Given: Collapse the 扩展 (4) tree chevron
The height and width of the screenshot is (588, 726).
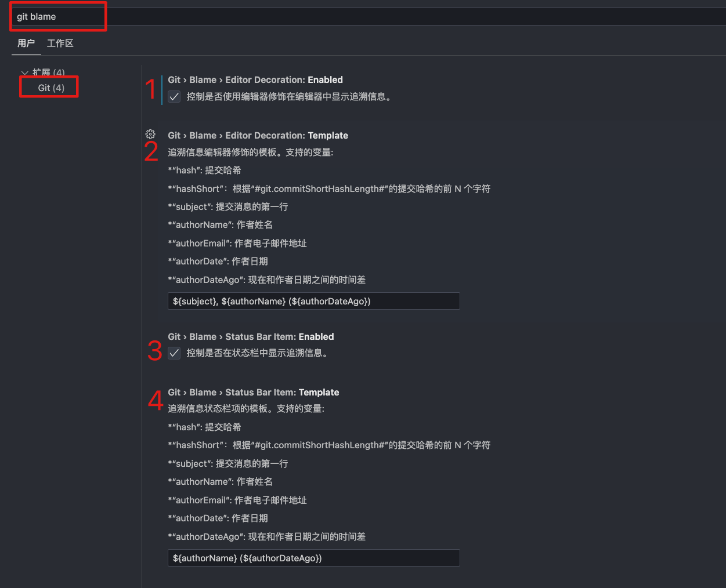Looking at the screenshot, I should (24, 73).
